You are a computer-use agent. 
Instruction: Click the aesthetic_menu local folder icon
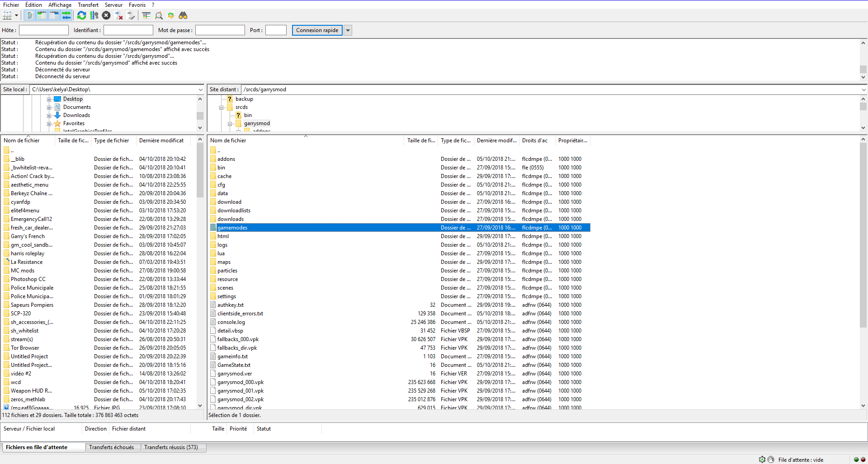tap(6, 185)
